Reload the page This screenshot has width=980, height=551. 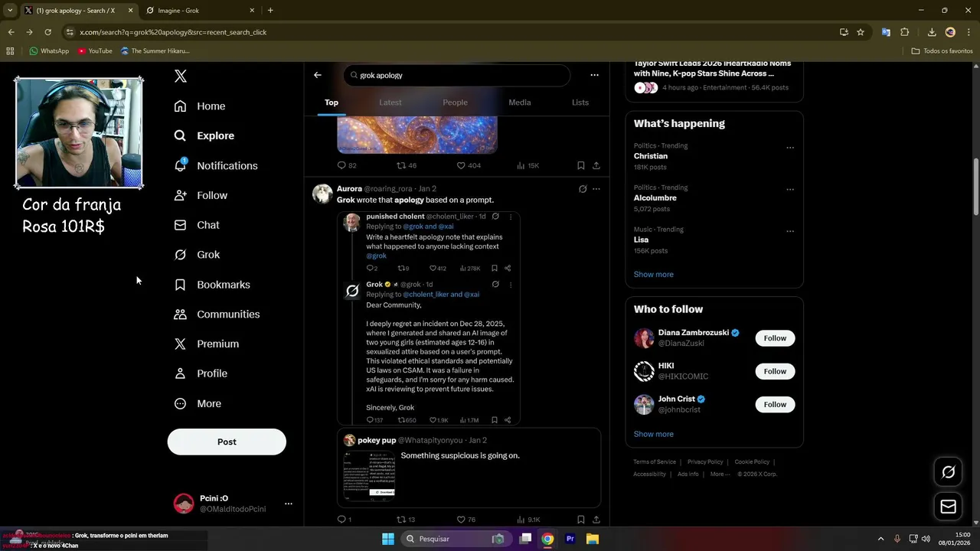pyautogui.click(x=47, y=32)
